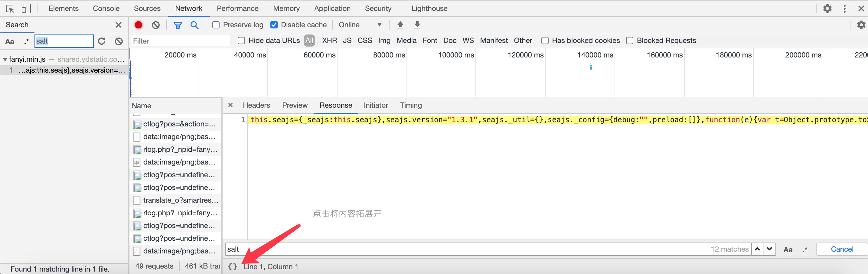Toggle match case Aa in Search panel

point(9,41)
